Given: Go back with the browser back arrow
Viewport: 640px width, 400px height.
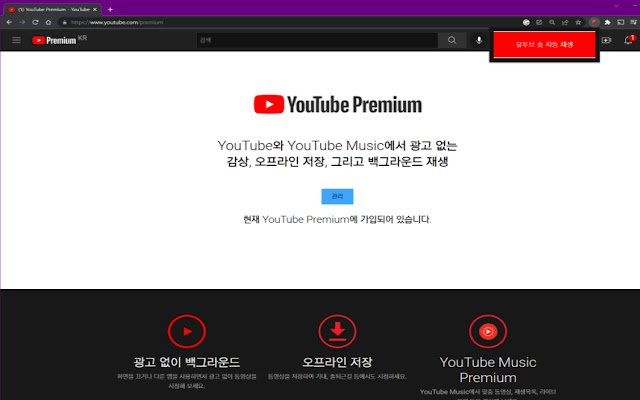Looking at the screenshot, I should pos(9,22).
